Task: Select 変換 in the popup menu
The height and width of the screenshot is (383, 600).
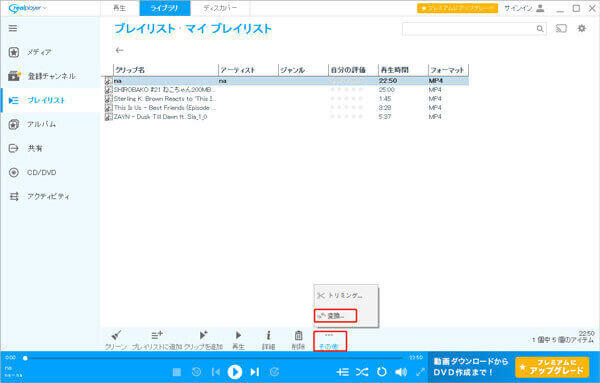Action: [335, 316]
